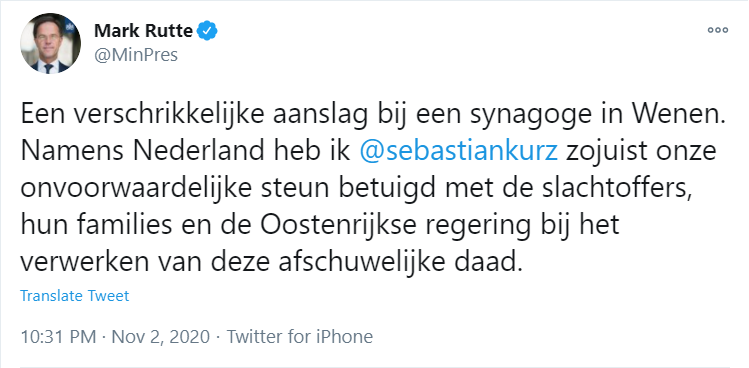This screenshot has height=368, width=749.
Task: Click Translate Tweet
Action: pyautogui.click(x=75, y=296)
